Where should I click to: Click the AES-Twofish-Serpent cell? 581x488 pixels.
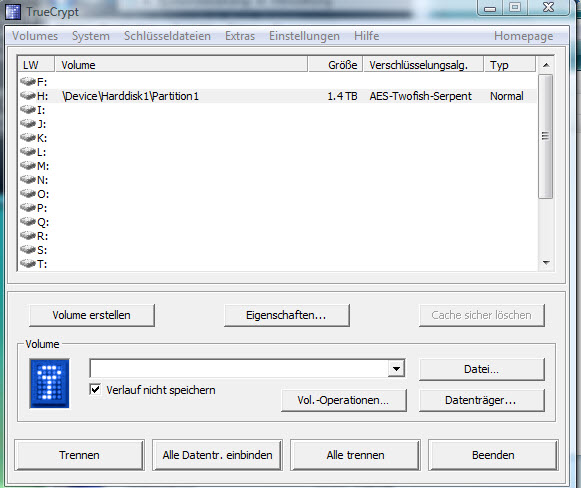(421, 96)
